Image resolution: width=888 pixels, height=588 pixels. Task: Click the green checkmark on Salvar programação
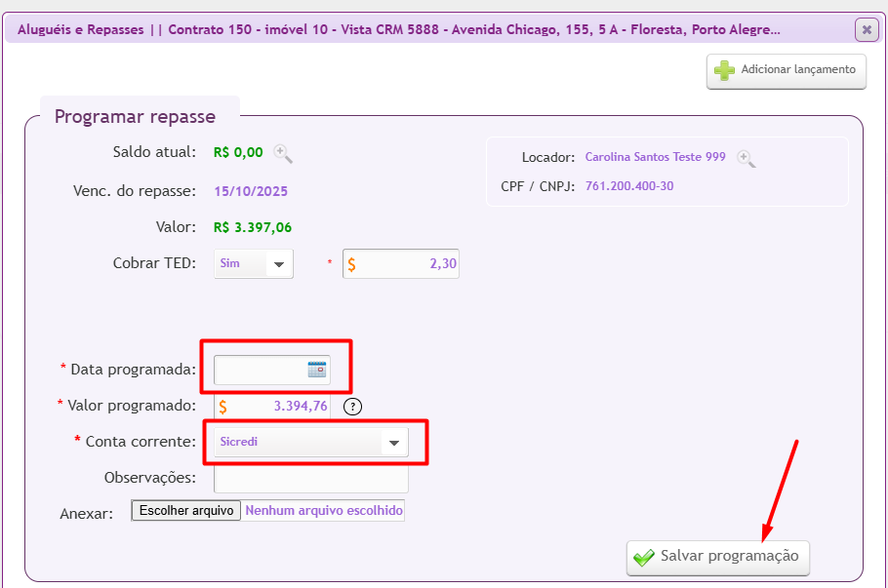click(x=644, y=557)
